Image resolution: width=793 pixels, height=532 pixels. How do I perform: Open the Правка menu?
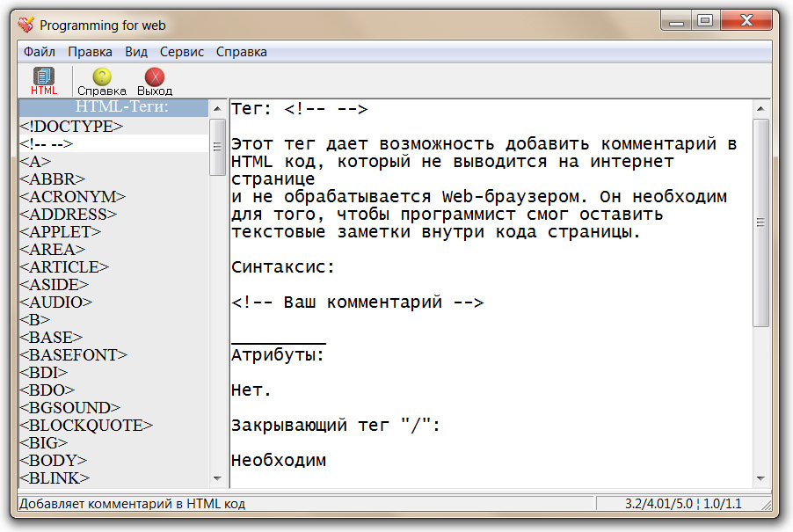click(90, 52)
